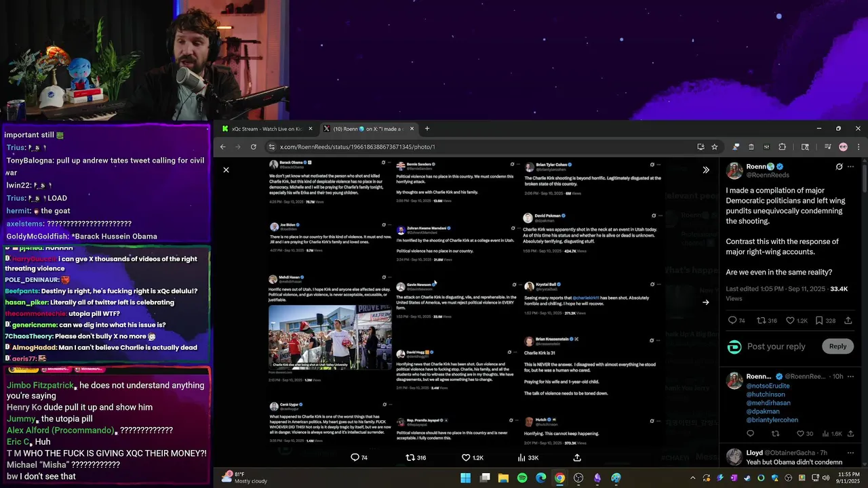Bookmark this page with the star icon

click(714, 147)
